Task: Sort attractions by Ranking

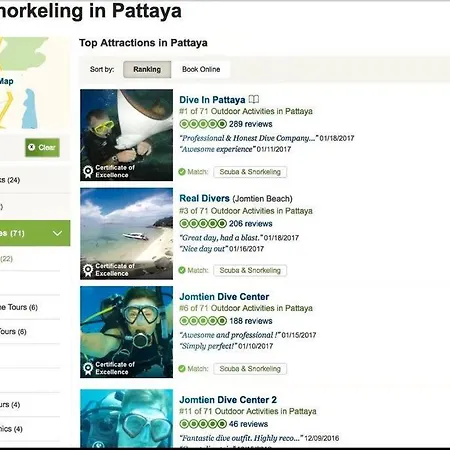Action: [147, 69]
